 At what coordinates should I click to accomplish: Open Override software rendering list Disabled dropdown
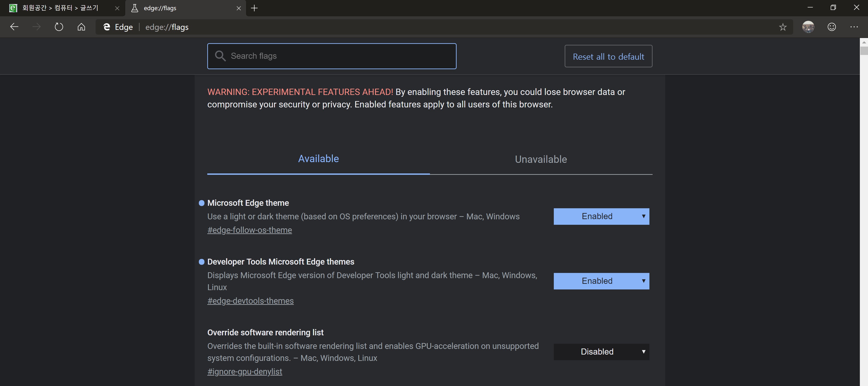coord(601,352)
